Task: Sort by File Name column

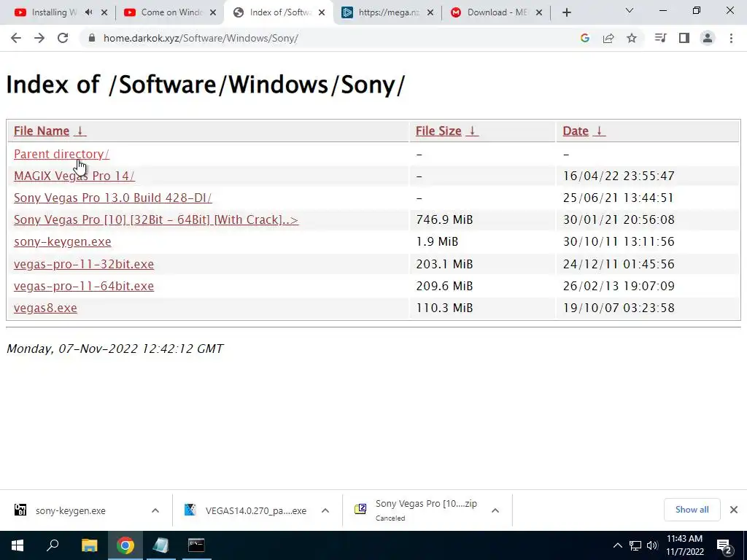Action: click(x=50, y=131)
